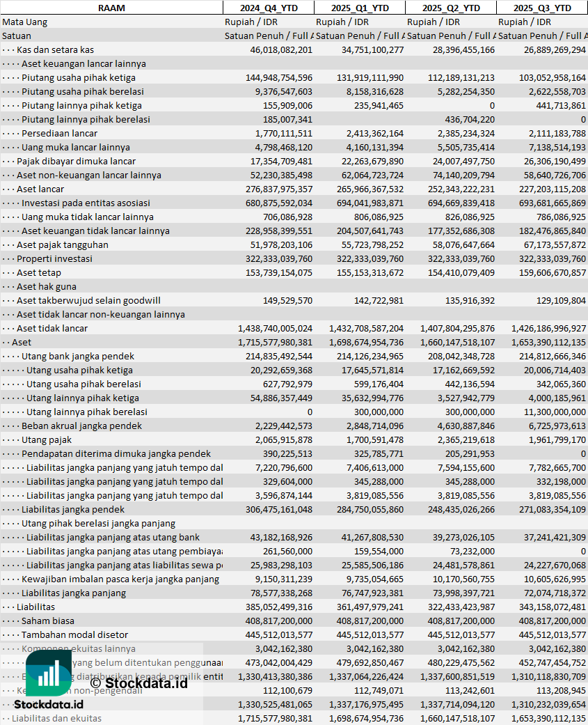Click Kas dan setara kas value 46,018,082,201

click(x=281, y=50)
